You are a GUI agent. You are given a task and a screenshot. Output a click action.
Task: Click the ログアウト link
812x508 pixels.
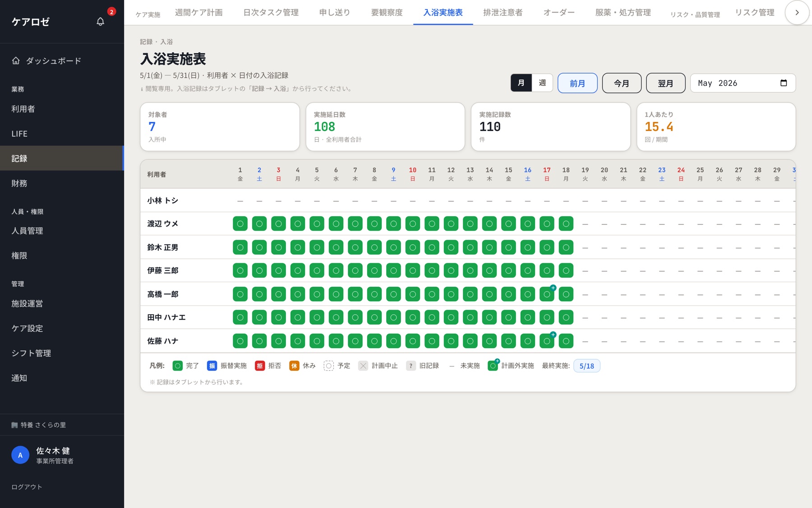tap(27, 487)
